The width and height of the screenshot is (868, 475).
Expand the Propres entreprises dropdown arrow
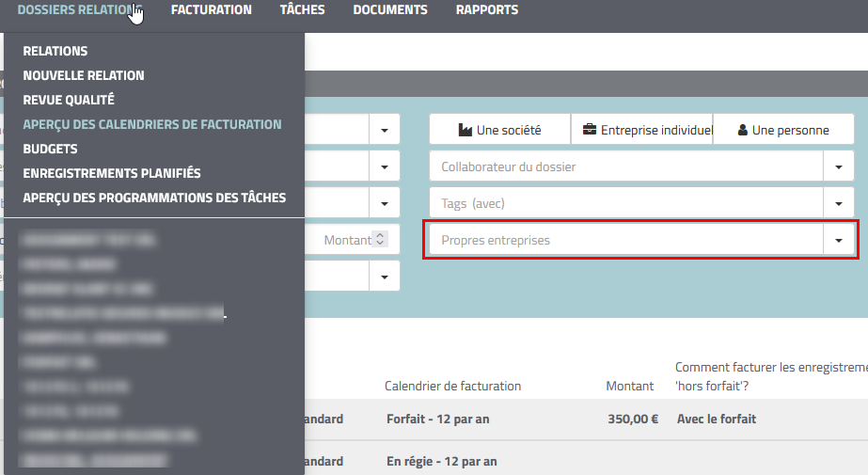(839, 240)
